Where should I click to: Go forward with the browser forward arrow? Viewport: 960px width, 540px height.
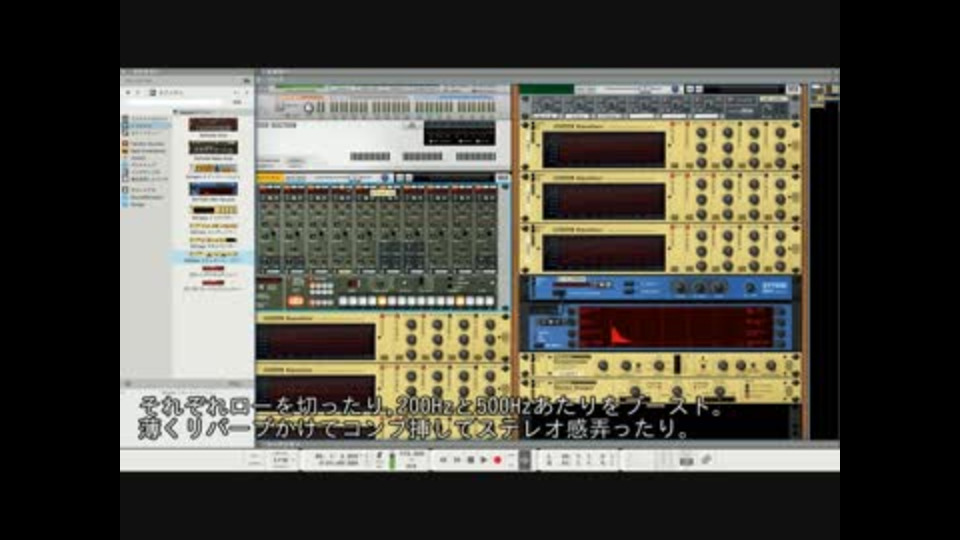[x=138, y=92]
